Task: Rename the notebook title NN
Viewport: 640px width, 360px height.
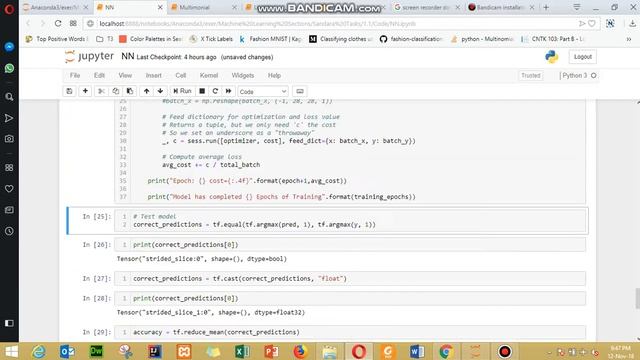Action: (128, 56)
